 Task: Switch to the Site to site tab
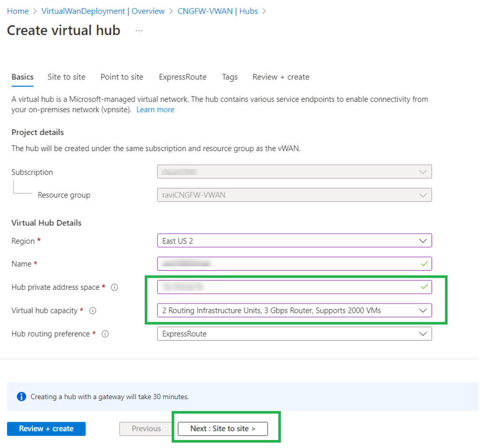[67, 77]
